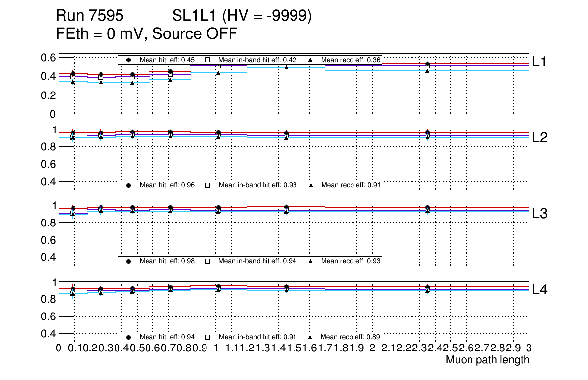Click the filled circle marker in L4 legend
Viewport: 588px width, 380px height.
coord(128,337)
